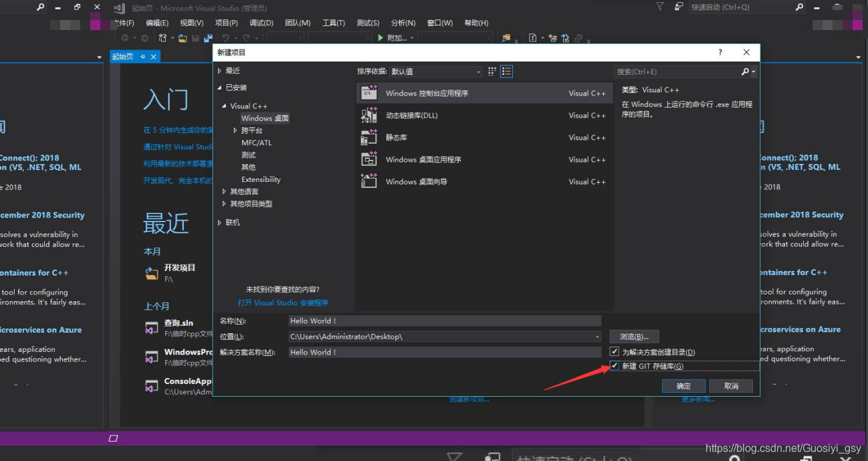Expand the 跨平台 tree node
Screen dimensions: 868x461
235,130
